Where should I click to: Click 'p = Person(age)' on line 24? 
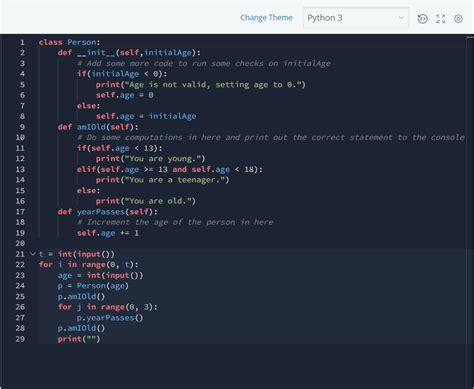(x=93, y=286)
